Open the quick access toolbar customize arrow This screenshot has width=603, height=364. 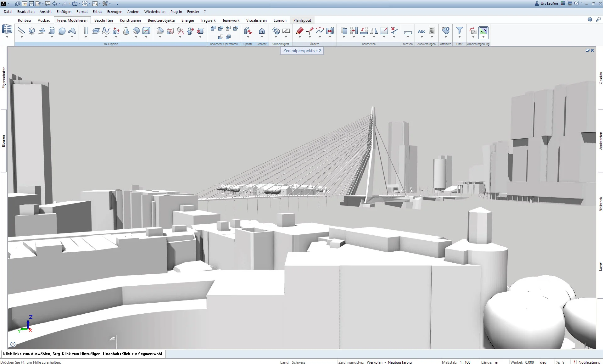pos(117,4)
